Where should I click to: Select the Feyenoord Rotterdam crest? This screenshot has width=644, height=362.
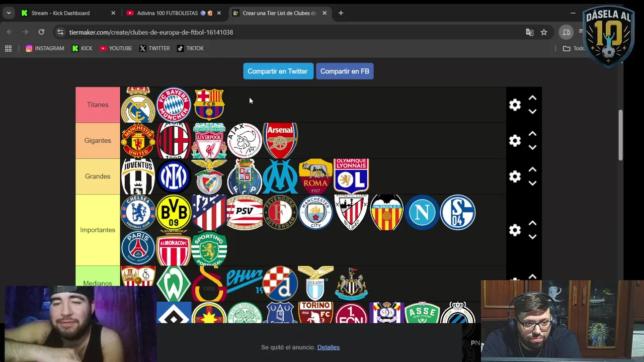280,212
